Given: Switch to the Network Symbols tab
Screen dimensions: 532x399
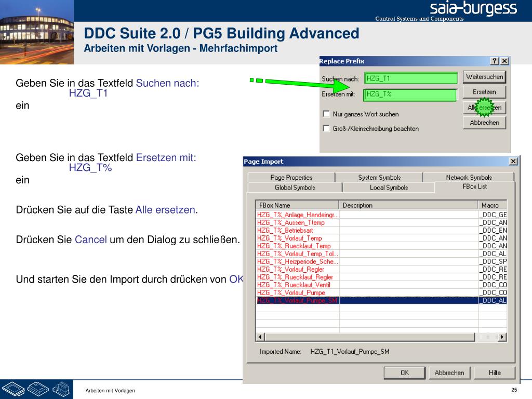Looking at the screenshot, I should [469, 178].
